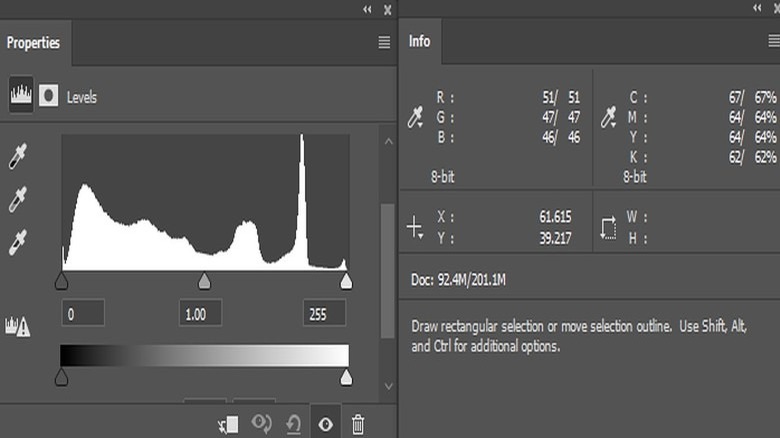Click the 8-bit label under CMYK
Screen dimensions: 780x438
635,177
